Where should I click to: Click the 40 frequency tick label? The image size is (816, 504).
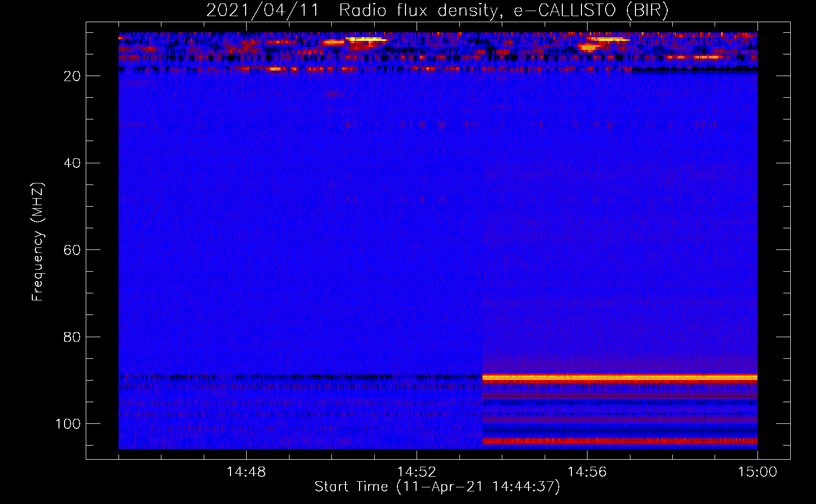pos(72,163)
